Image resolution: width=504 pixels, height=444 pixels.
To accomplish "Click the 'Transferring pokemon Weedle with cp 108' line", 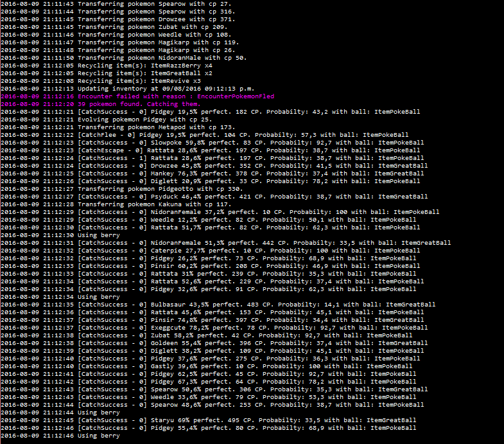I will click(116, 35).
